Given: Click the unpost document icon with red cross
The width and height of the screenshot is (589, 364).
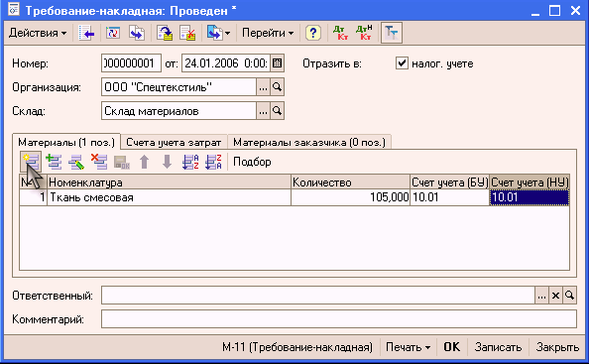Looking at the screenshot, I should click(187, 33).
